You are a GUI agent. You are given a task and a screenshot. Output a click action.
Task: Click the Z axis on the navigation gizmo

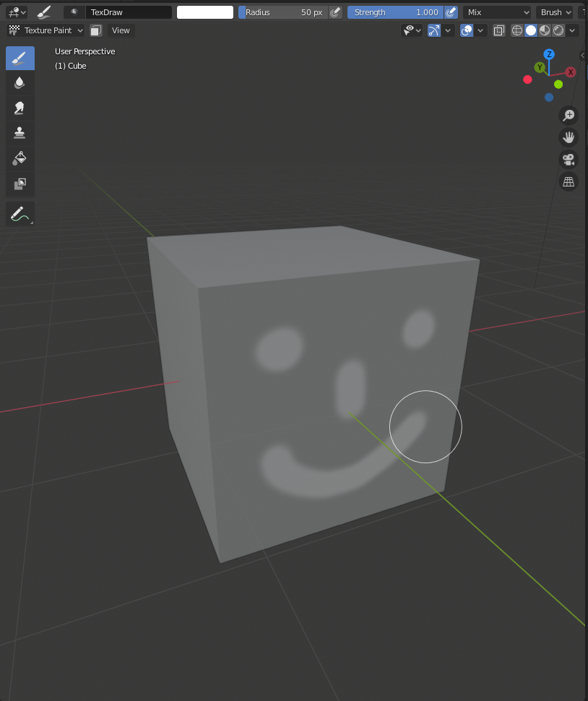click(x=549, y=55)
